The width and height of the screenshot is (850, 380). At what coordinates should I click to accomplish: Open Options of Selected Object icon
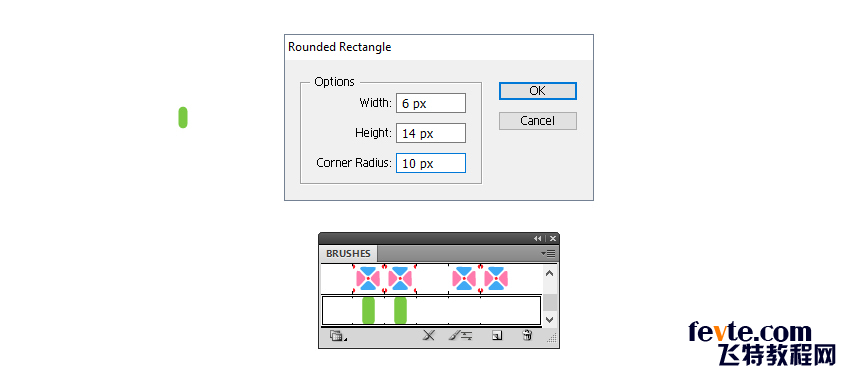(x=461, y=336)
